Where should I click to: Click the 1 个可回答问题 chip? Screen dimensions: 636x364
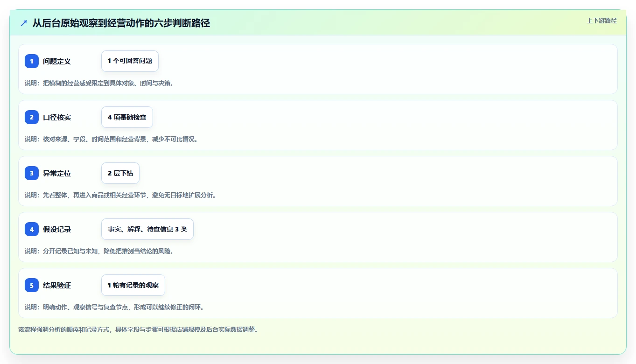click(130, 61)
